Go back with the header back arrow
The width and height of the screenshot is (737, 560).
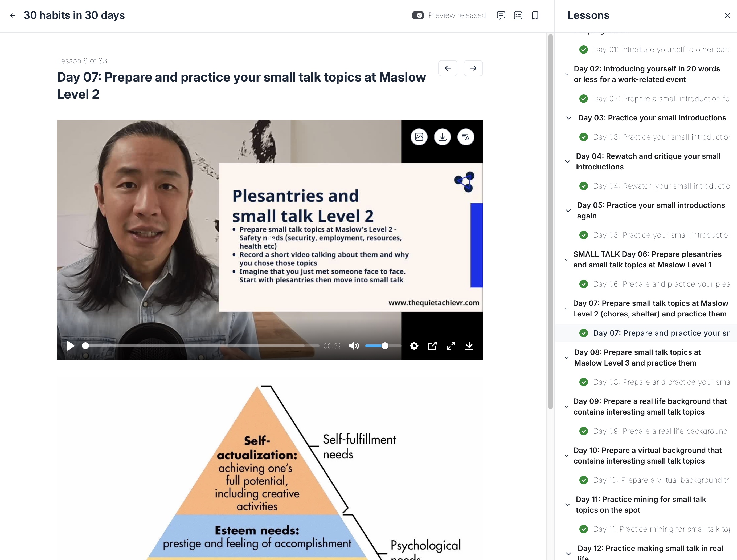click(13, 15)
